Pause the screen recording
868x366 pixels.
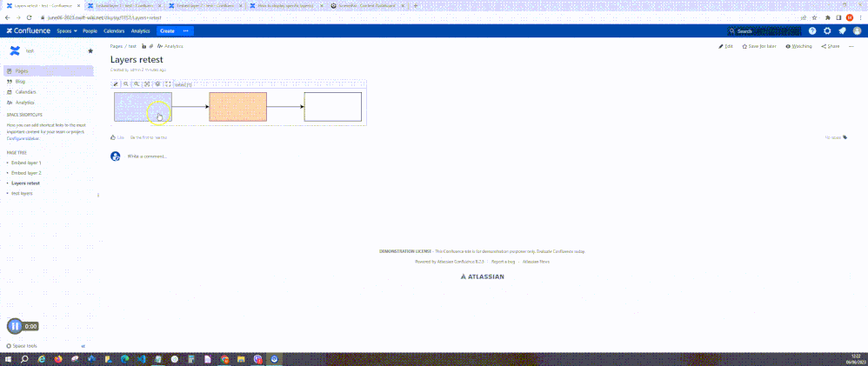(15, 326)
